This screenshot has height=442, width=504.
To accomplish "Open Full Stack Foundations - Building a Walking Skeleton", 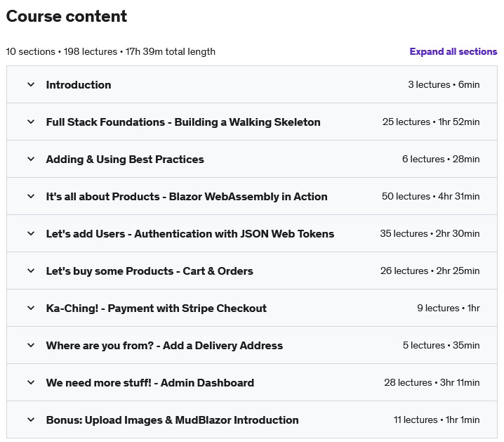I will click(x=183, y=122).
